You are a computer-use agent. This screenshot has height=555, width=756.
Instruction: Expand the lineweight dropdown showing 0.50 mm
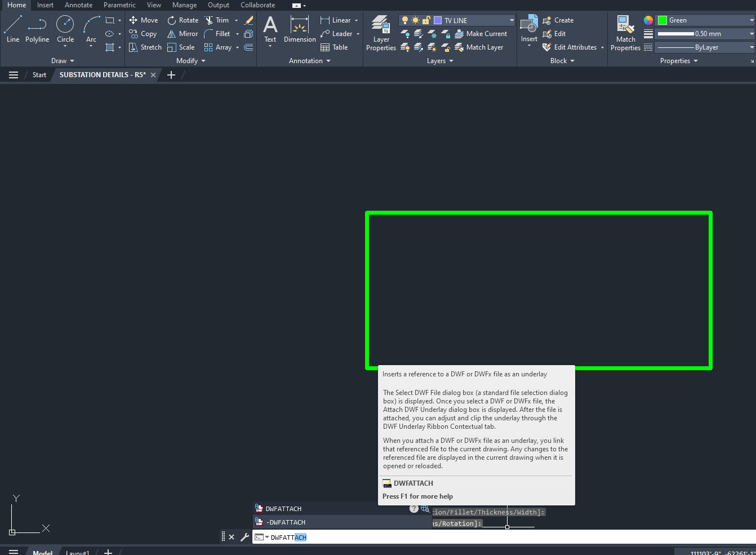(751, 33)
